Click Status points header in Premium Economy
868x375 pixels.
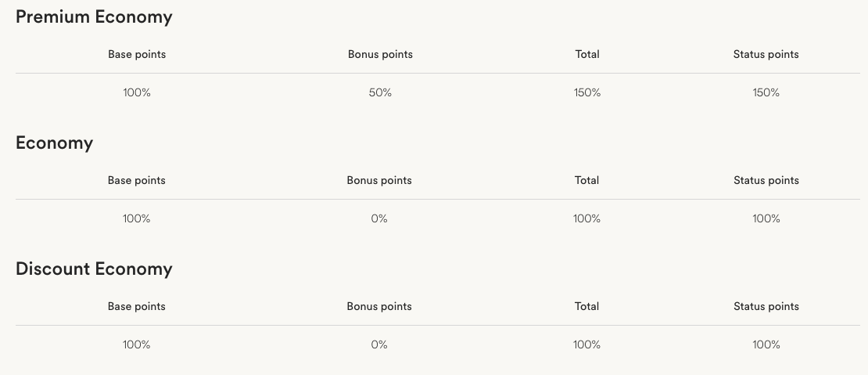tap(766, 55)
